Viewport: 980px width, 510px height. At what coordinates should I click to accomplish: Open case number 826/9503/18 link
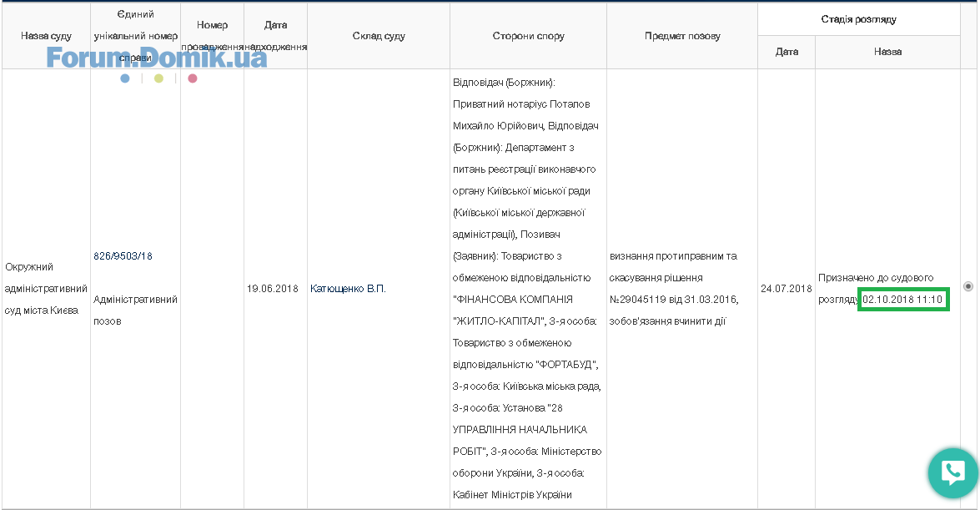click(123, 256)
